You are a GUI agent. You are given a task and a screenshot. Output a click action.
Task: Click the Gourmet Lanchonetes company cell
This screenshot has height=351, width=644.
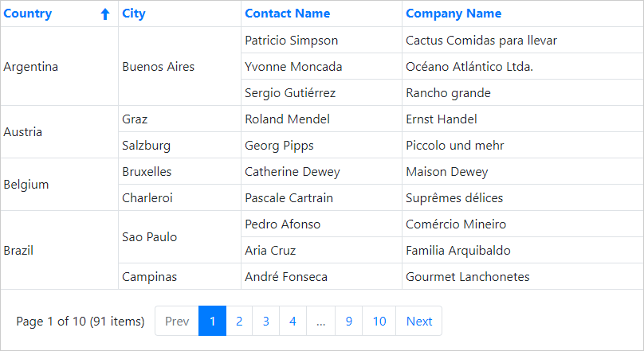click(x=467, y=277)
